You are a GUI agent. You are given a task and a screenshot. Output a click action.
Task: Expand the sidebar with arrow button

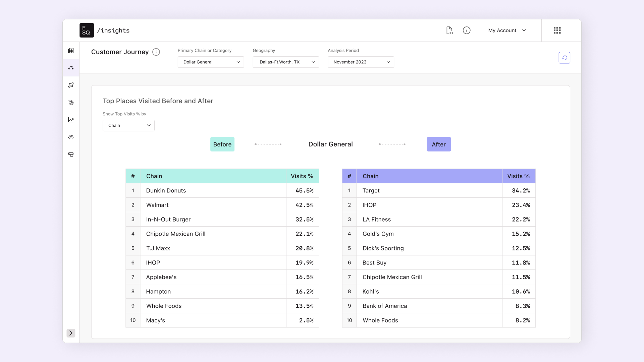click(71, 333)
